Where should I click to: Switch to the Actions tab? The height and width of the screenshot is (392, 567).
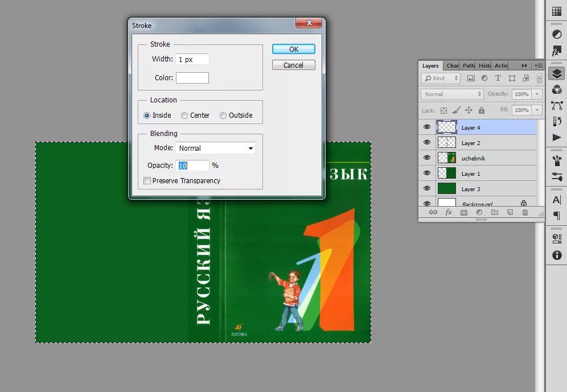pyautogui.click(x=501, y=65)
